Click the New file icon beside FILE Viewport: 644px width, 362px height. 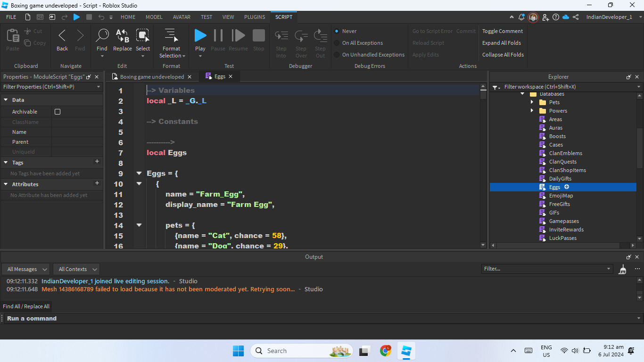[28, 17]
